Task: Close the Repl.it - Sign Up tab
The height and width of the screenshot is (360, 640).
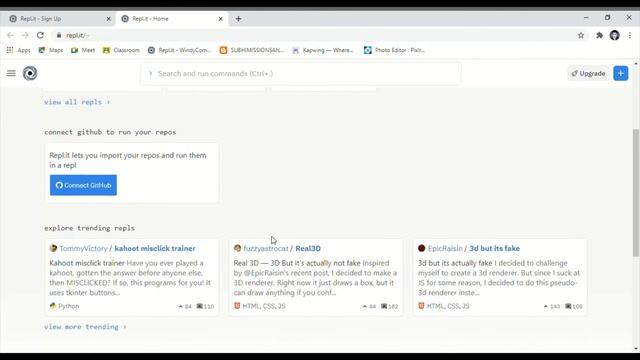Action: click(109, 19)
